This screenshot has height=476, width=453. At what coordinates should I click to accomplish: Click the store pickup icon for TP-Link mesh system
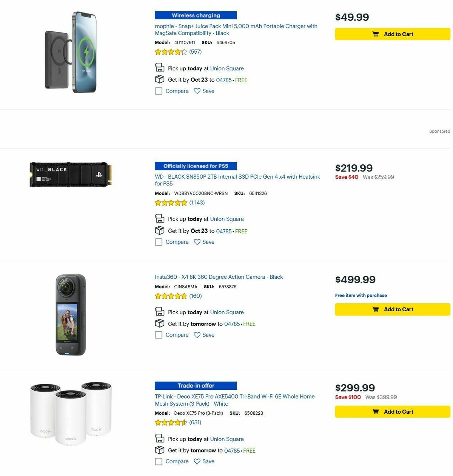[x=159, y=439]
